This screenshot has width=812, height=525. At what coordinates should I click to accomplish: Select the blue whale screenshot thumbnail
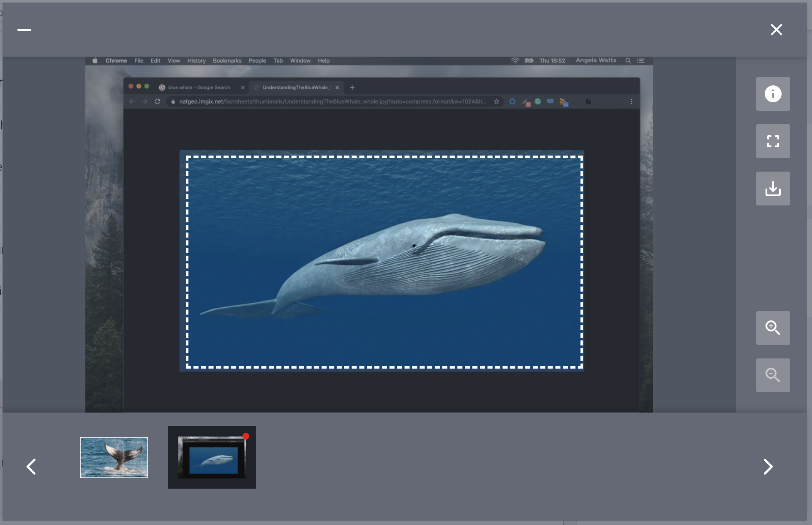click(x=212, y=457)
